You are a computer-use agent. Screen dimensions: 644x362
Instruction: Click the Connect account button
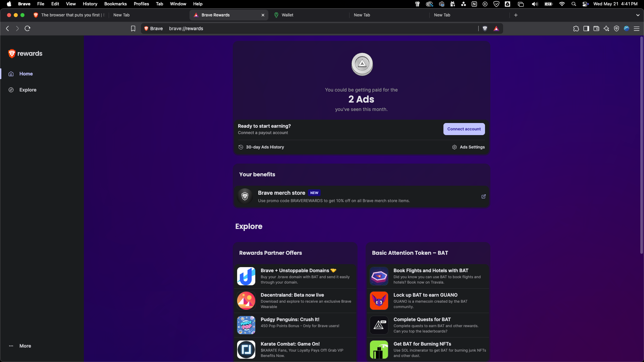pyautogui.click(x=464, y=129)
